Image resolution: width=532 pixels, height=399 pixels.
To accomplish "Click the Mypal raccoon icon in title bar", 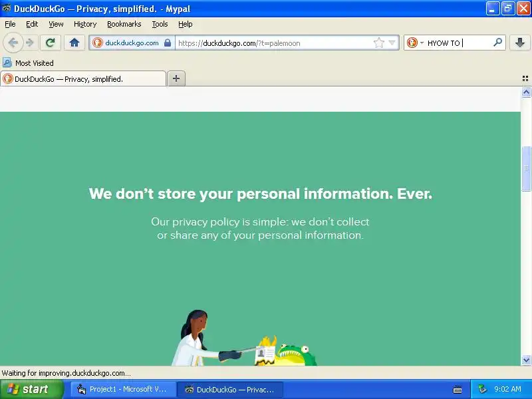I will (x=6, y=8).
